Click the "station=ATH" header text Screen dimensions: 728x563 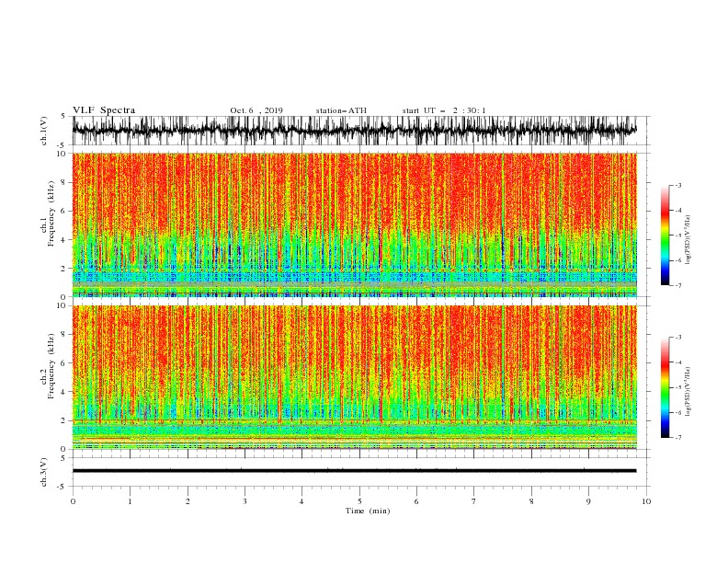tap(341, 110)
